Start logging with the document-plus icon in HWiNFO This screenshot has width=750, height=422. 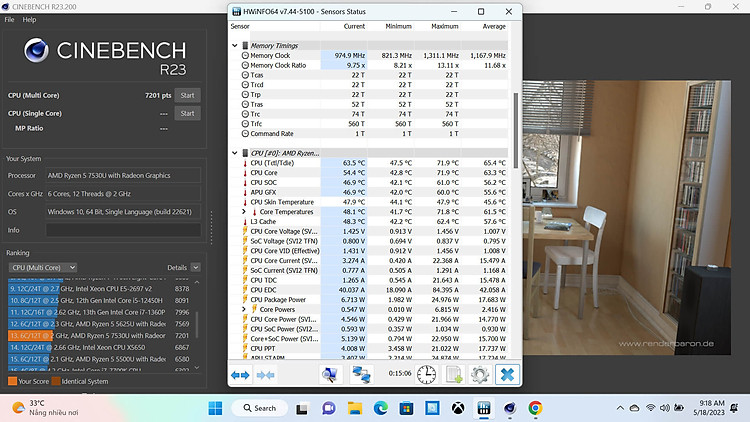coord(453,375)
